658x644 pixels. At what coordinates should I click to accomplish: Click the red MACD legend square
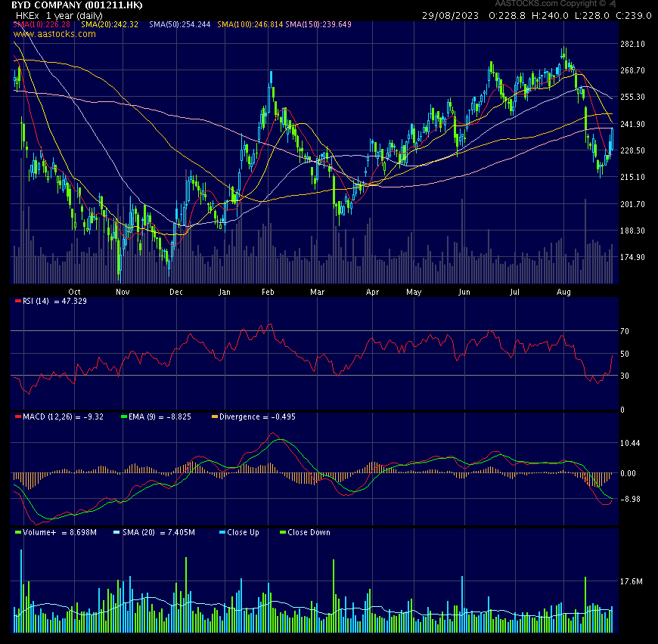coord(17,416)
